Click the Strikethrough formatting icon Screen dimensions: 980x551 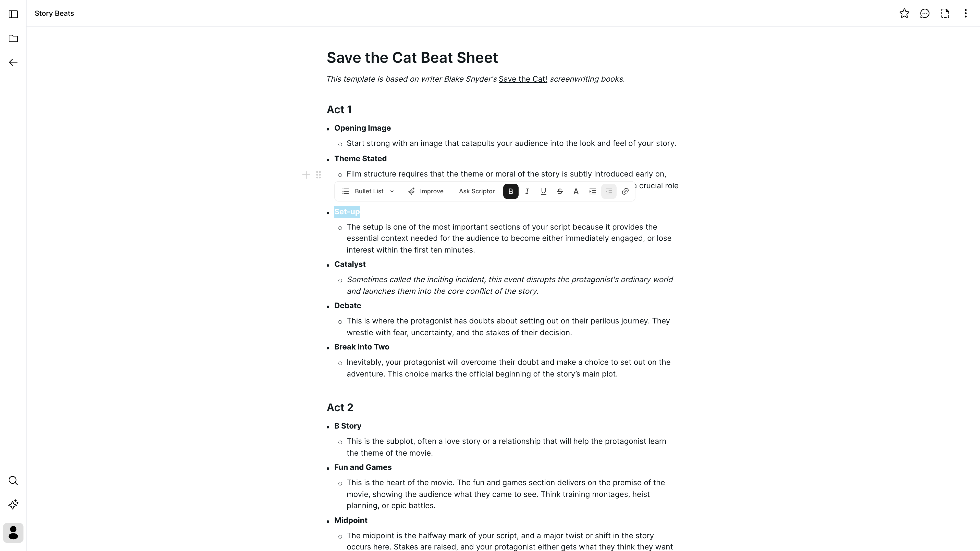pyautogui.click(x=560, y=191)
